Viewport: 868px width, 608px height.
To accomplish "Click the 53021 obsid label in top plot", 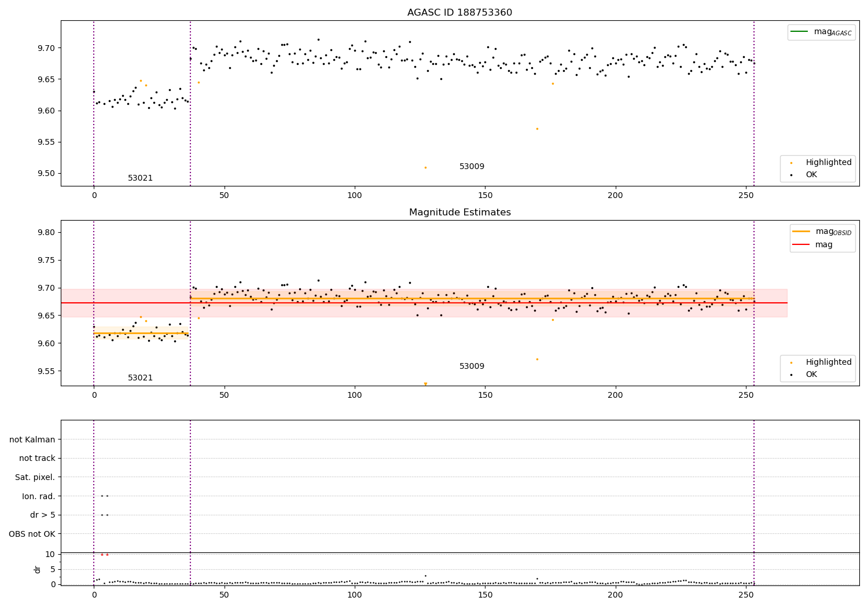I will [x=141, y=178].
